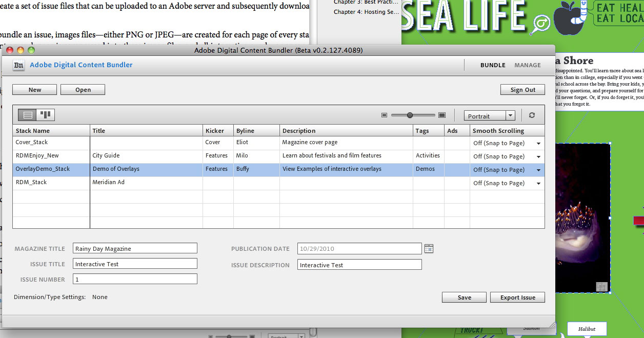Select the RDMEnjoy_New stack name
The height and width of the screenshot is (338, 644).
tap(37, 155)
